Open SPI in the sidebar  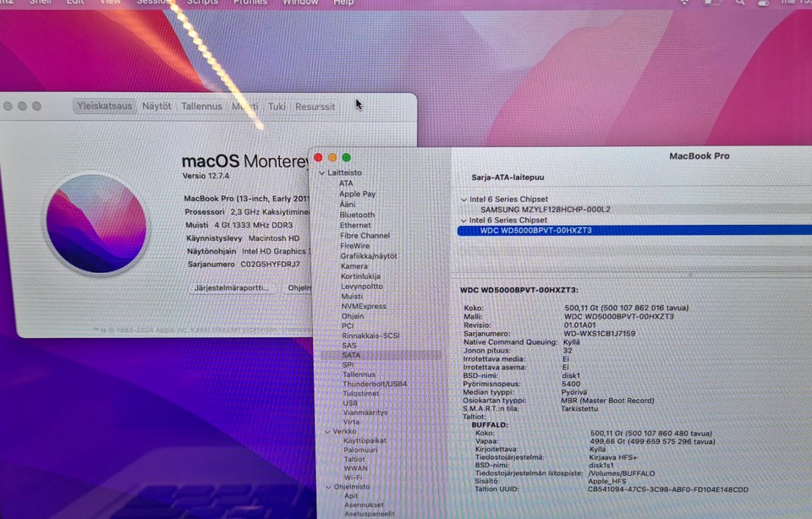pos(348,365)
